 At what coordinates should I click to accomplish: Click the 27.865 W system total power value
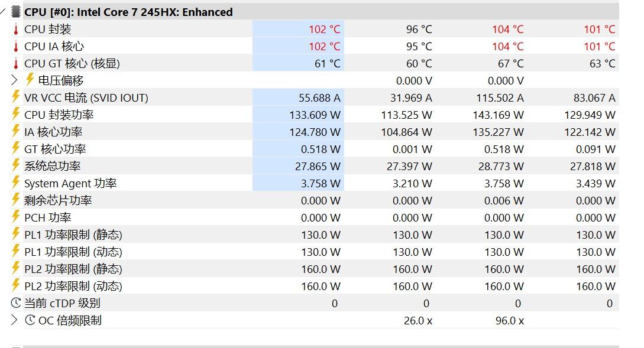318,167
